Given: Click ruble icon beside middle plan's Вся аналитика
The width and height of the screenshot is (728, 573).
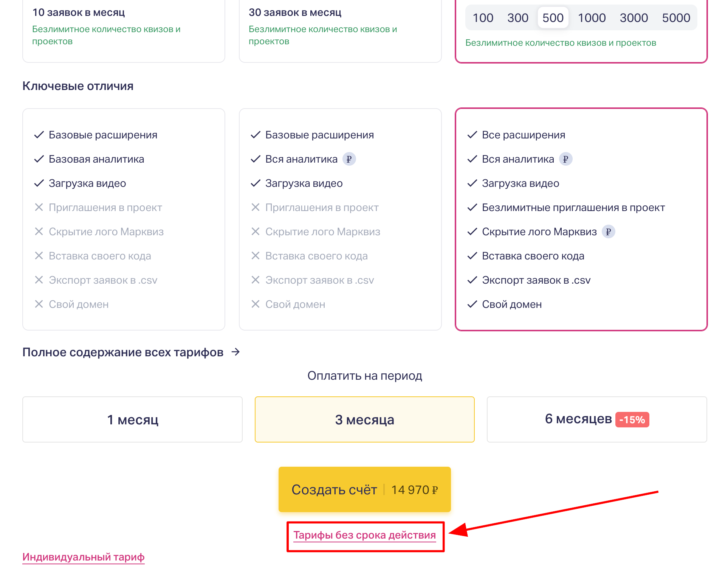Looking at the screenshot, I should coord(349,159).
